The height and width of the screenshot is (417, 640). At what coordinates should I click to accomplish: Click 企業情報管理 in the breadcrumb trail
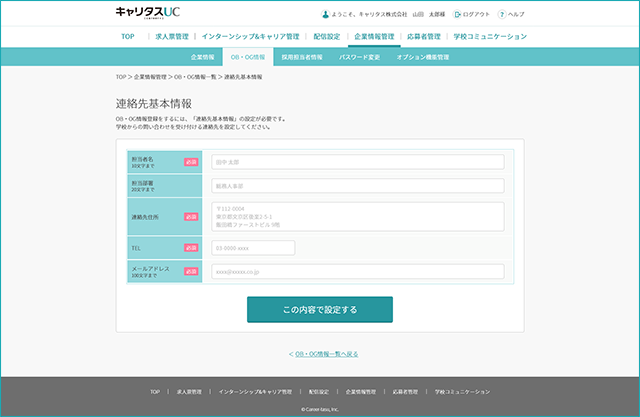[150, 77]
